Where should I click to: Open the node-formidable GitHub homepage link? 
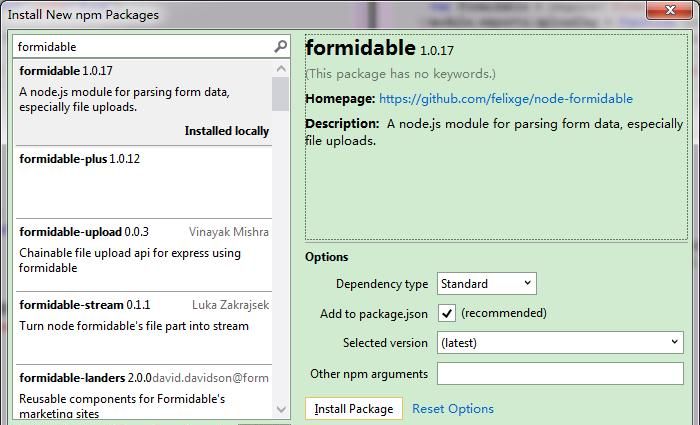click(506, 99)
